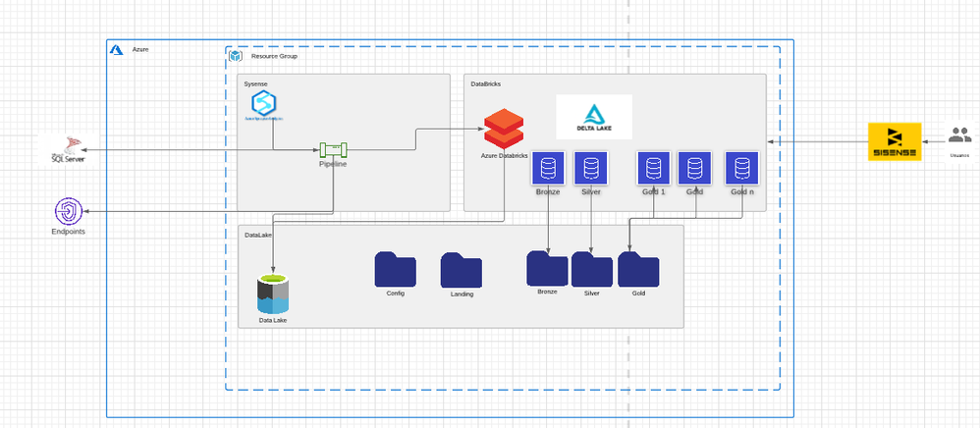Screen dimensions: 980x428
Task: Select the Delta Lake logo image
Action: [x=593, y=117]
